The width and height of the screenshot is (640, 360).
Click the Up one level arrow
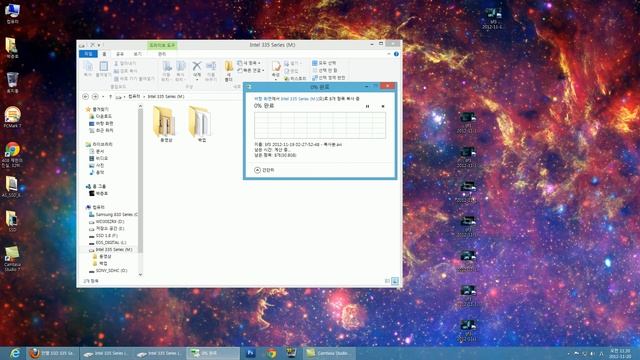(110, 97)
